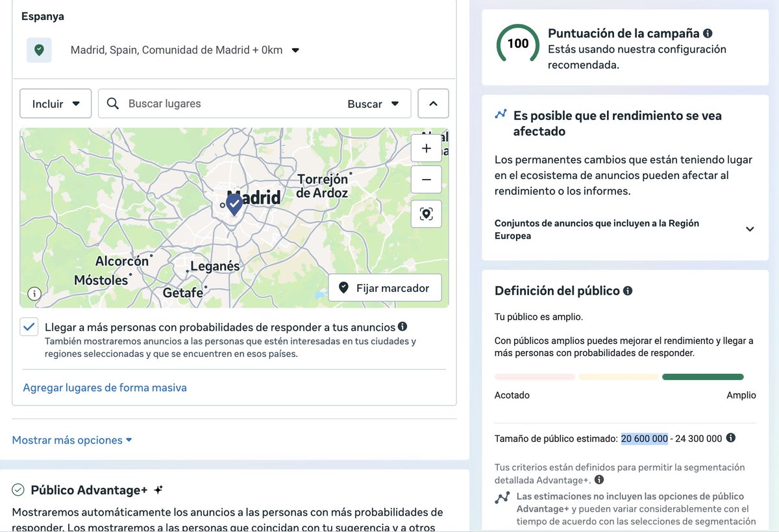This screenshot has height=532, width=779.
Task: Open the Incluir dropdown
Action: 55,103
